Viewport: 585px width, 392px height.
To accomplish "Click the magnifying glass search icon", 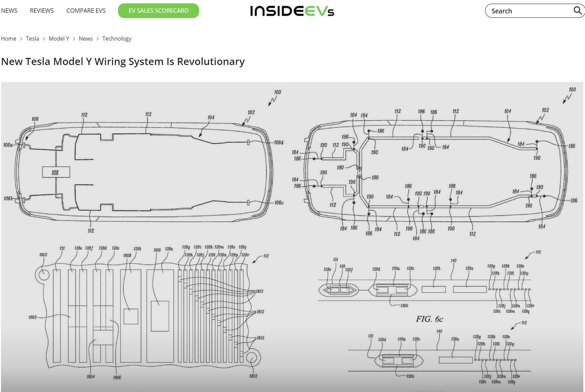I will coord(577,11).
